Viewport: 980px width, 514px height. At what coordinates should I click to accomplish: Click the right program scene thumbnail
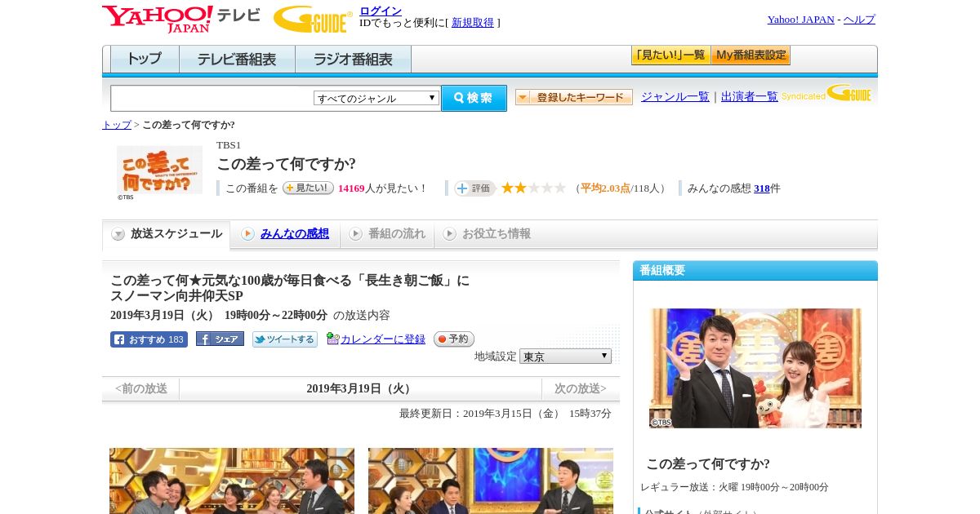coord(491,481)
